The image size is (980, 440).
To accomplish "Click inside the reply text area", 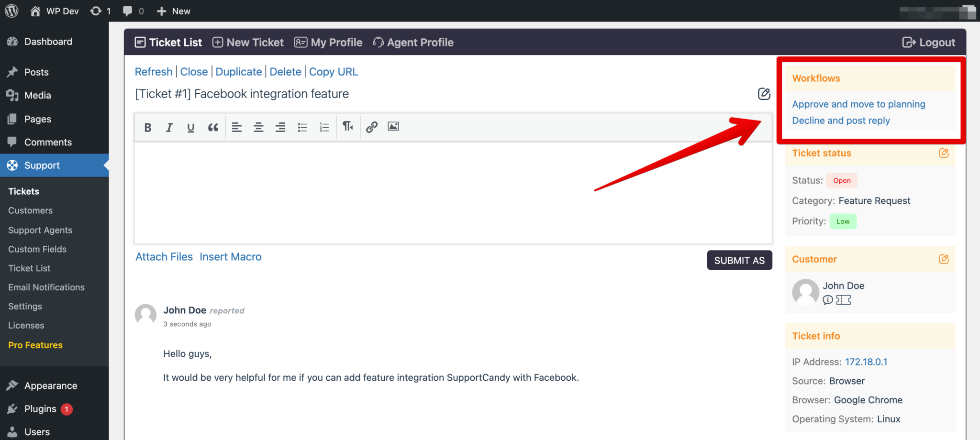I will tap(453, 192).
